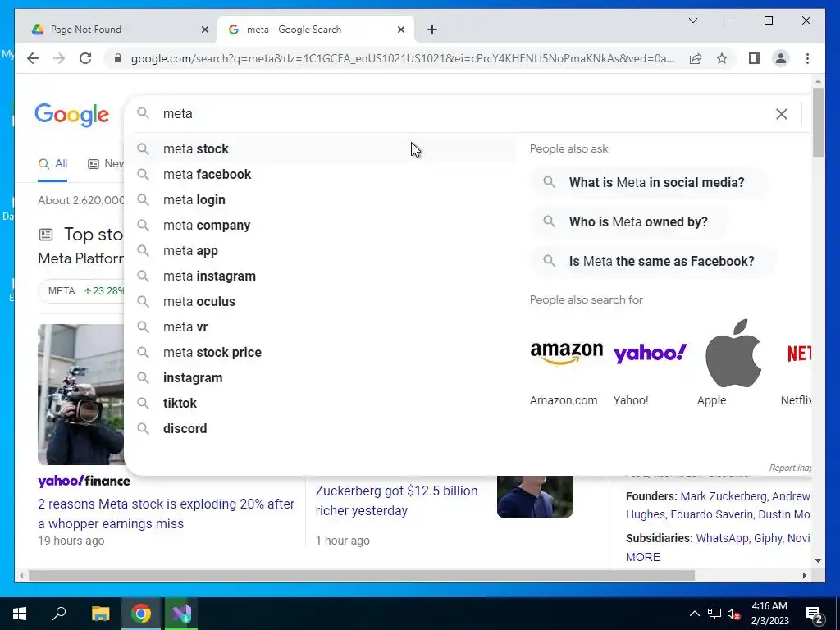Open 'Is Meta the same as Facebook?'
This screenshot has width=840, height=630.
[x=654, y=262]
